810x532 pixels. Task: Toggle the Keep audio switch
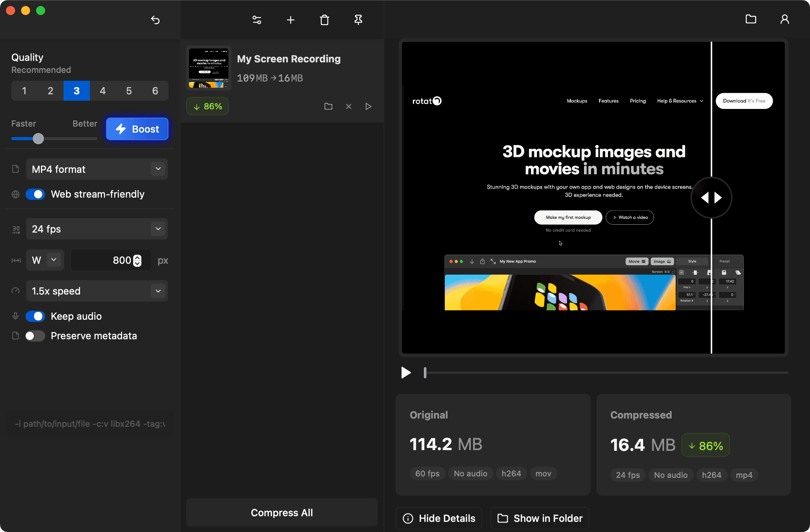(x=36, y=316)
